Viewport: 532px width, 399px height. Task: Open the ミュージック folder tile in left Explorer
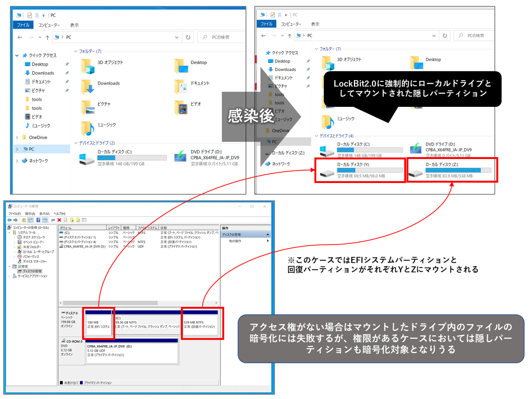coord(99,128)
